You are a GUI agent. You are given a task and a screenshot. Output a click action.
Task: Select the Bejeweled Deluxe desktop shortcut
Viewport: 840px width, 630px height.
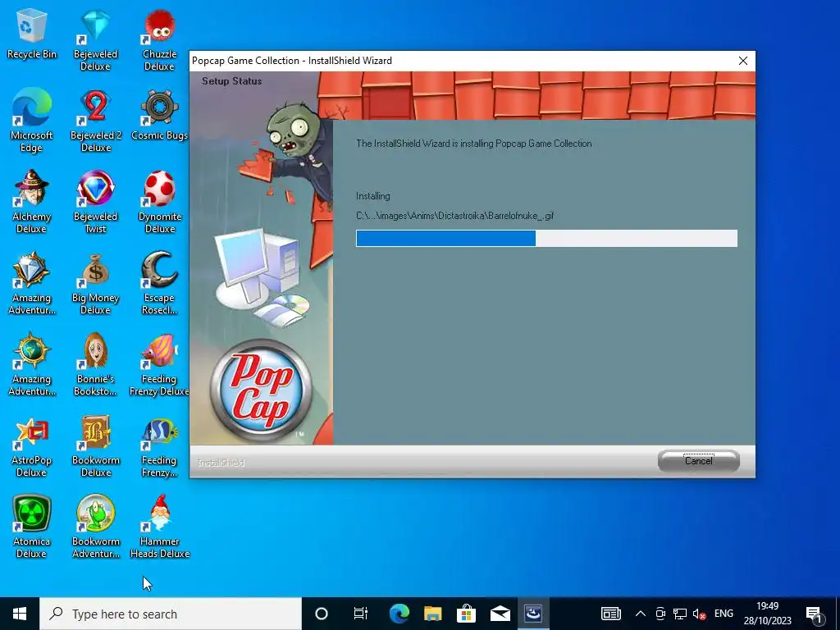[95, 40]
